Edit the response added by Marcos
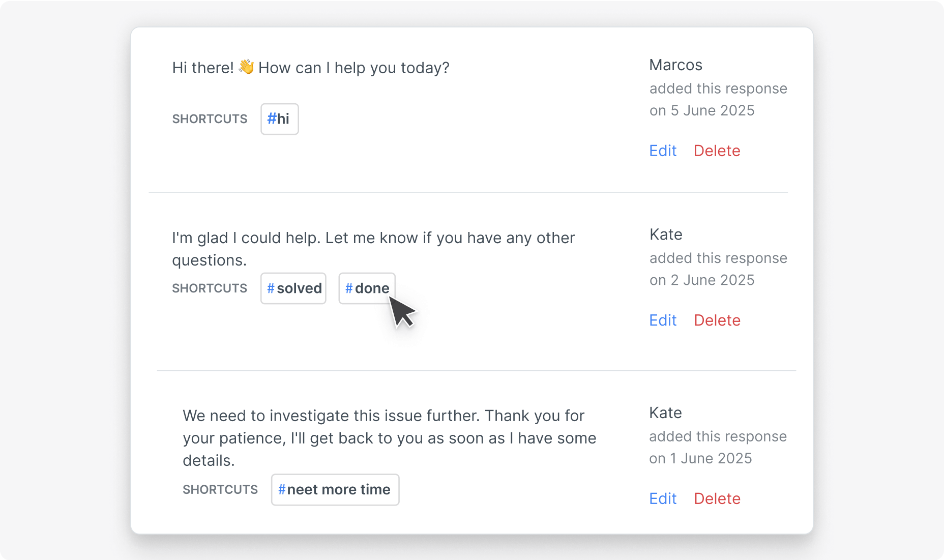The width and height of the screenshot is (944, 560). (662, 151)
